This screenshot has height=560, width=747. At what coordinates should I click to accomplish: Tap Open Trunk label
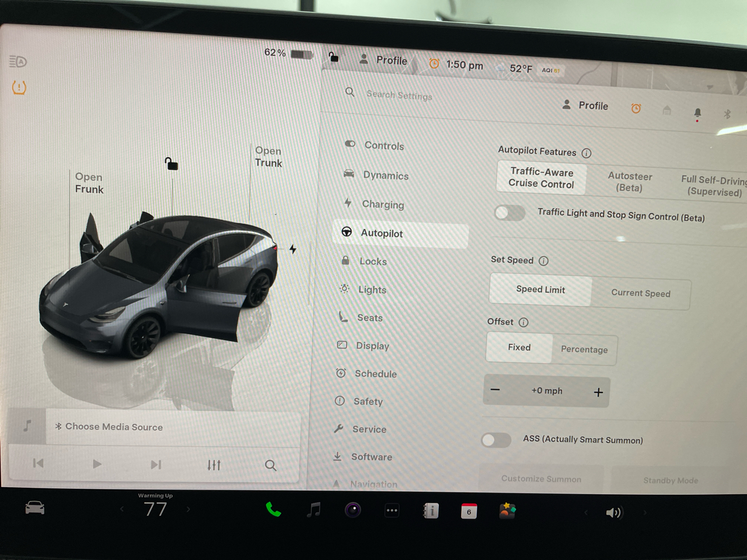click(x=268, y=157)
